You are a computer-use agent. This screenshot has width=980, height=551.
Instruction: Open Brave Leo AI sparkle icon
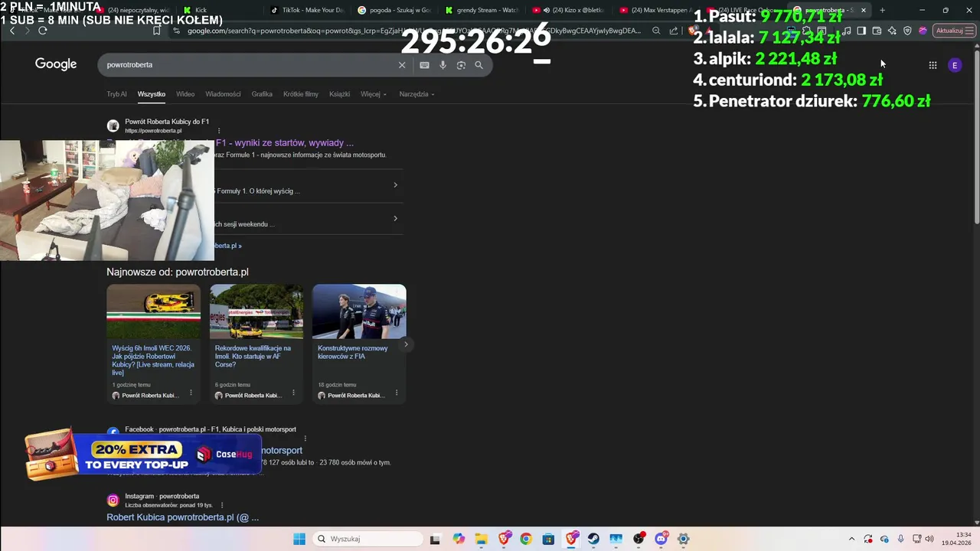(892, 31)
